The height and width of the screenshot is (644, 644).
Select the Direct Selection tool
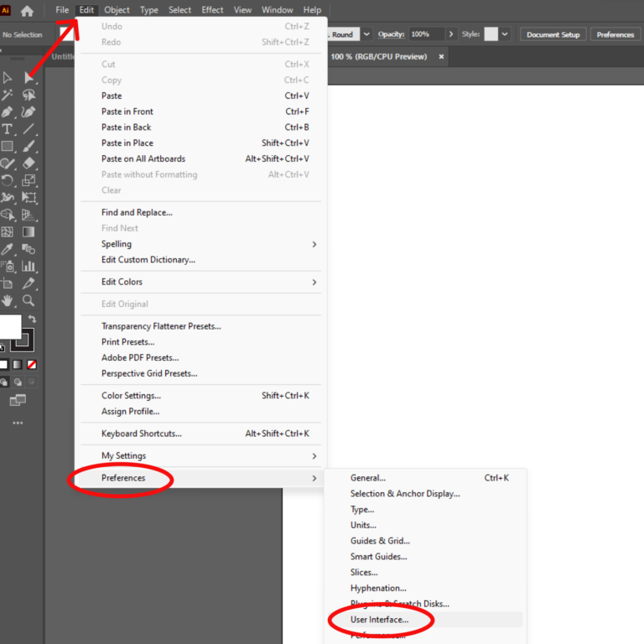click(29, 78)
